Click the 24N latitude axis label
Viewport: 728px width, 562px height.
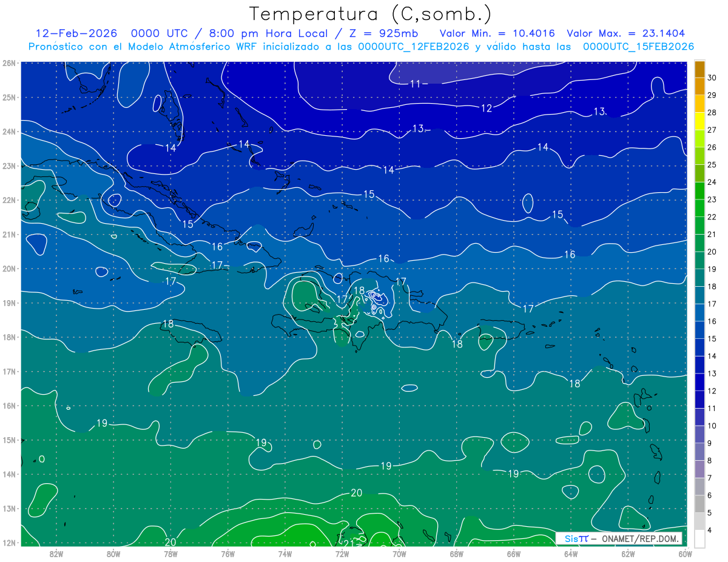pyautogui.click(x=8, y=132)
